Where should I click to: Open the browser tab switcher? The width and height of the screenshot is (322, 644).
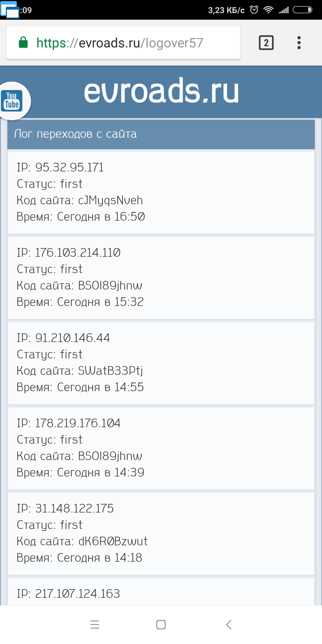[266, 43]
